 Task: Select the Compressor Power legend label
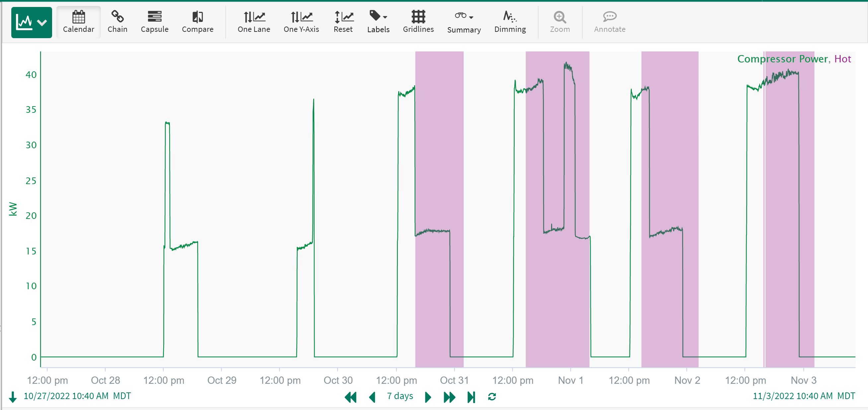tap(782, 59)
